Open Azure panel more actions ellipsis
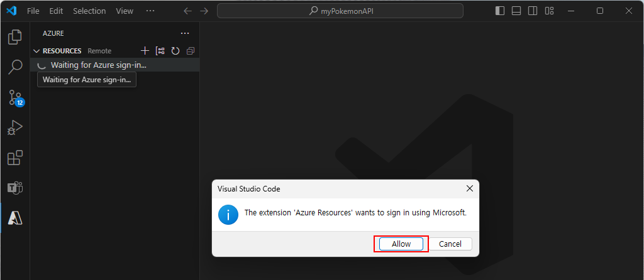 (x=185, y=33)
